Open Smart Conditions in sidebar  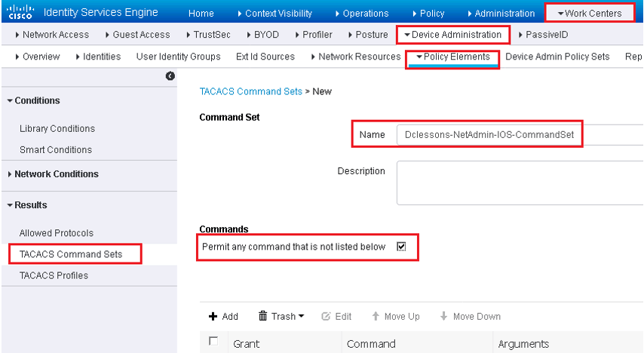[x=56, y=149]
